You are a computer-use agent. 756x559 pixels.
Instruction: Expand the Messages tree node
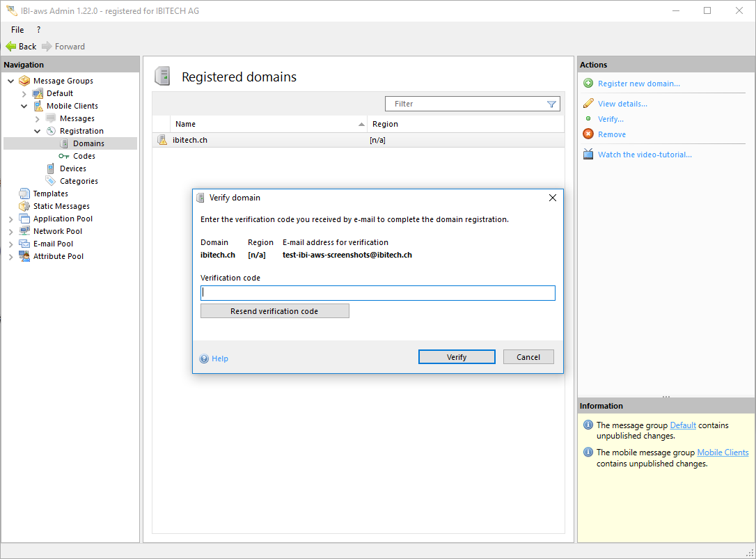[38, 118]
